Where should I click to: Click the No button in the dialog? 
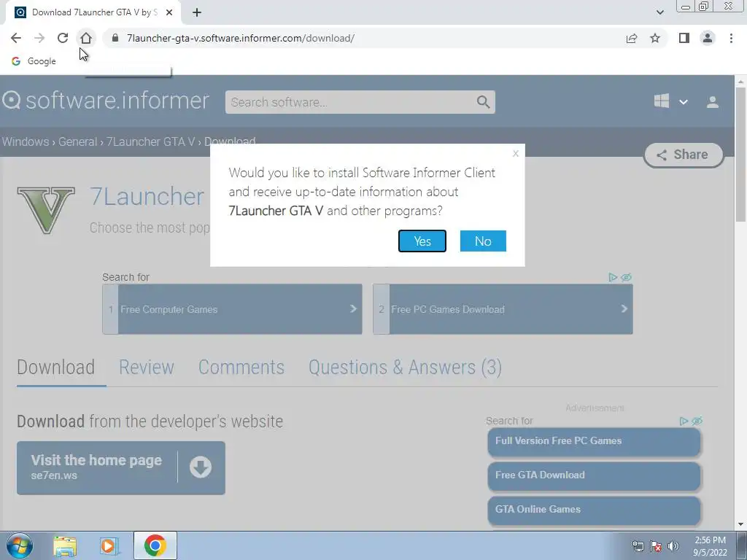(x=483, y=241)
